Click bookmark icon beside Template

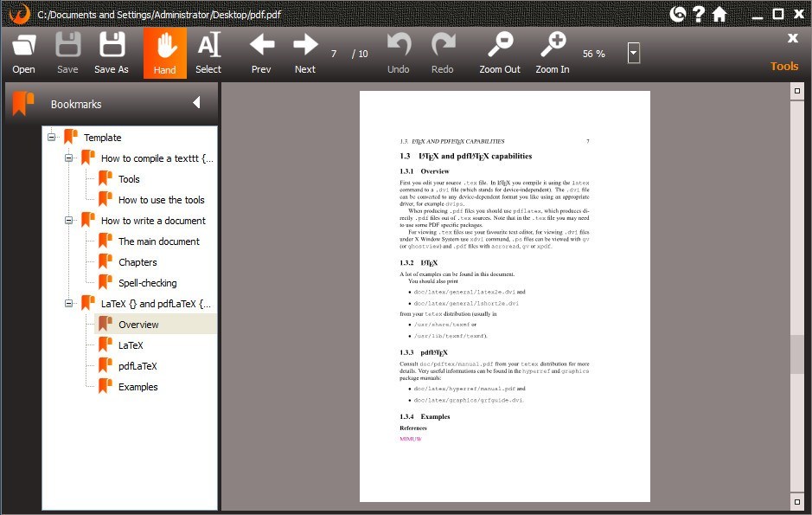coord(70,137)
